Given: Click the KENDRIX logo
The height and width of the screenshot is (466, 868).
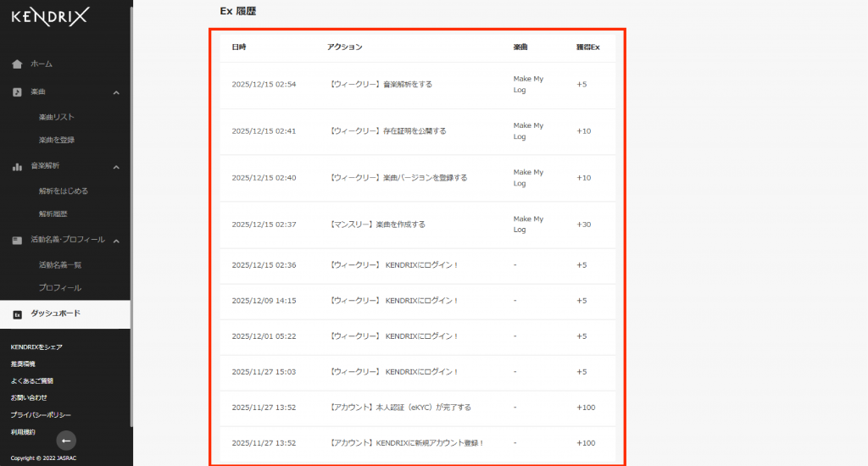Looking at the screenshot, I should point(50,15).
